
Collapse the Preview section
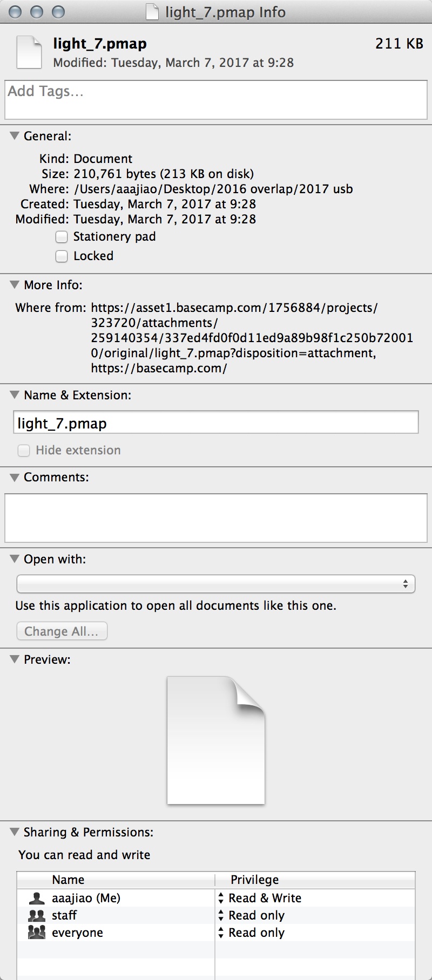pyautogui.click(x=15, y=659)
